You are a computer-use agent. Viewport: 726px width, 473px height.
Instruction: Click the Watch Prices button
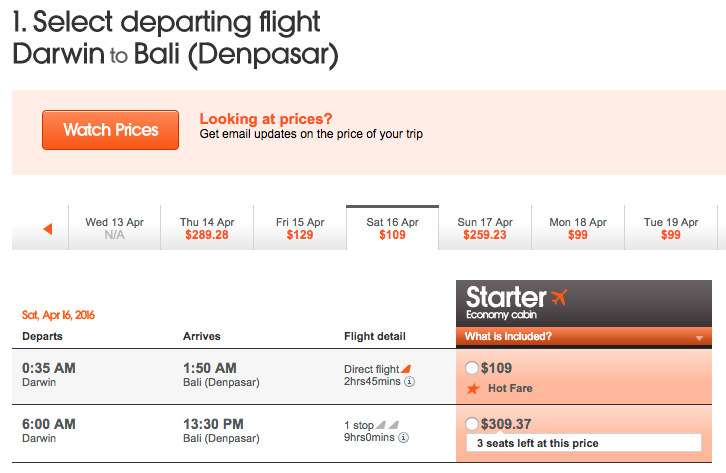110,130
